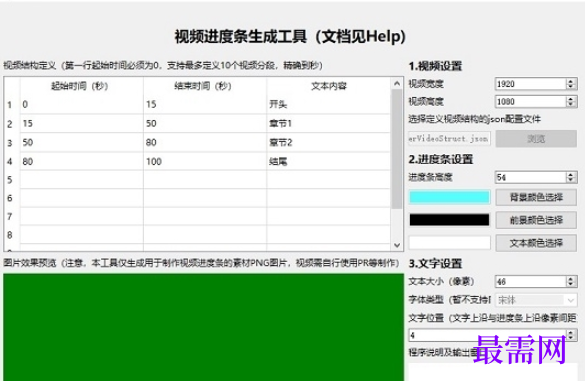Click the 文本大小 spinner arrows
Screen dimensions: 585x381
point(571,281)
